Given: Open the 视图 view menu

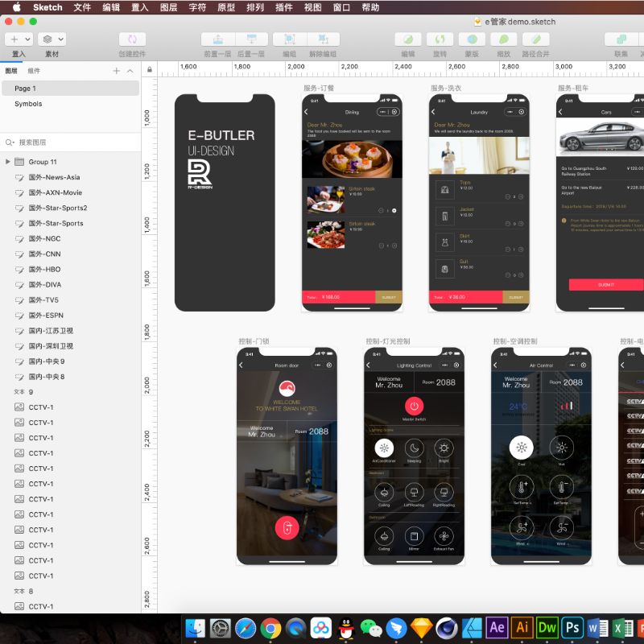Looking at the screenshot, I should click(312, 7).
